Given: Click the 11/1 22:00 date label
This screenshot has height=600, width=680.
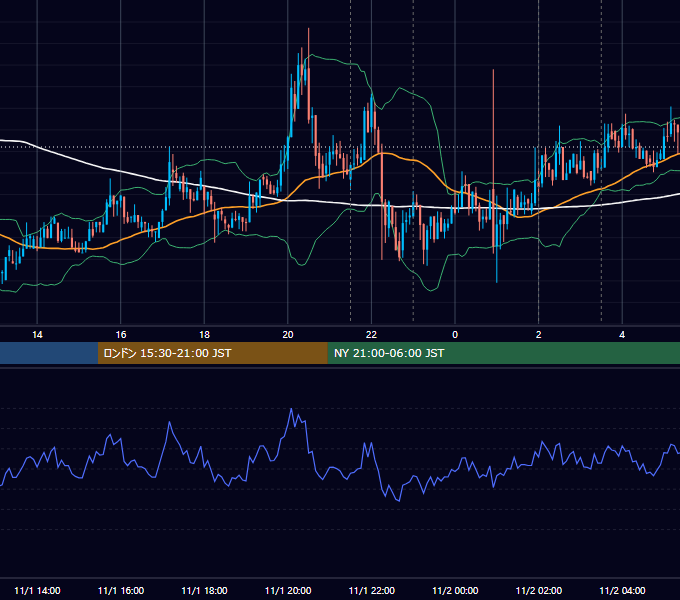Looking at the screenshot, I should [x=372, y=590].
